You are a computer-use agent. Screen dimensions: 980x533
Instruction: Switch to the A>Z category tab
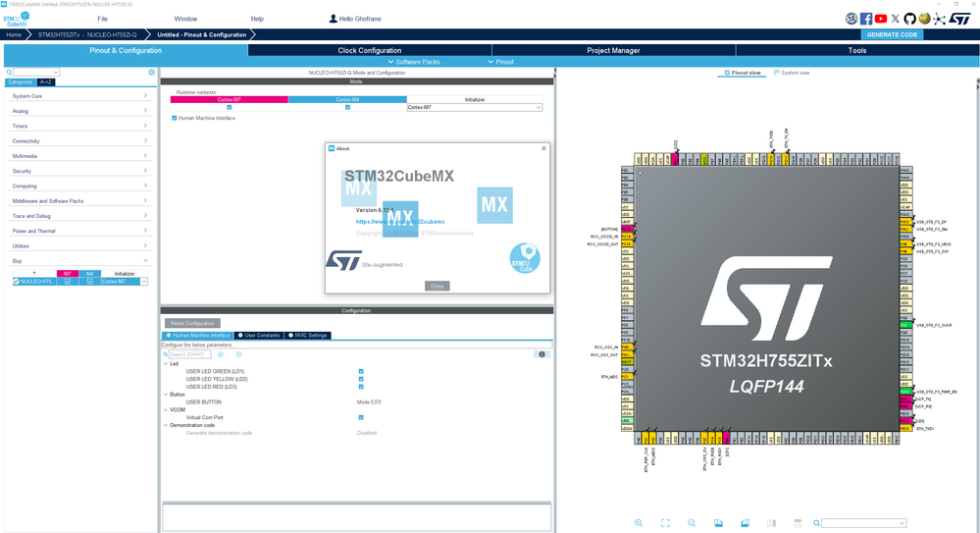coord(46,81)
